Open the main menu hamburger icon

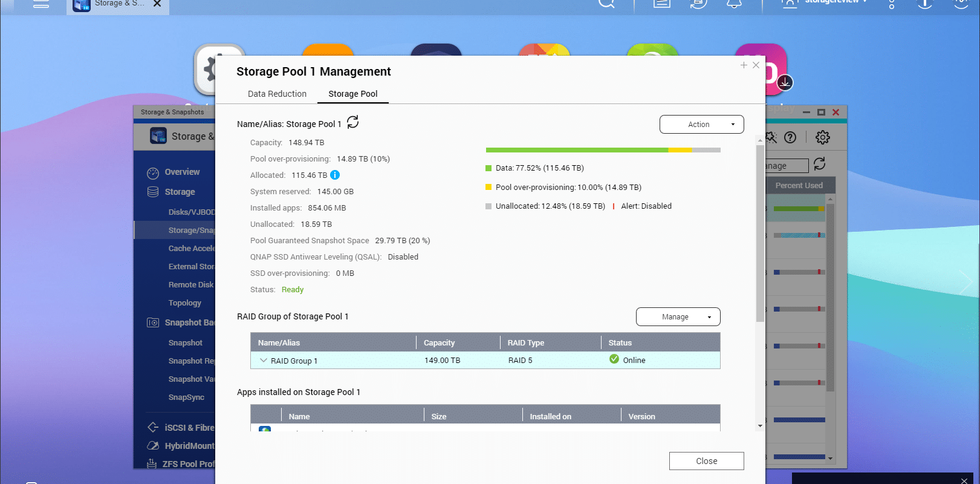point(41,4)
